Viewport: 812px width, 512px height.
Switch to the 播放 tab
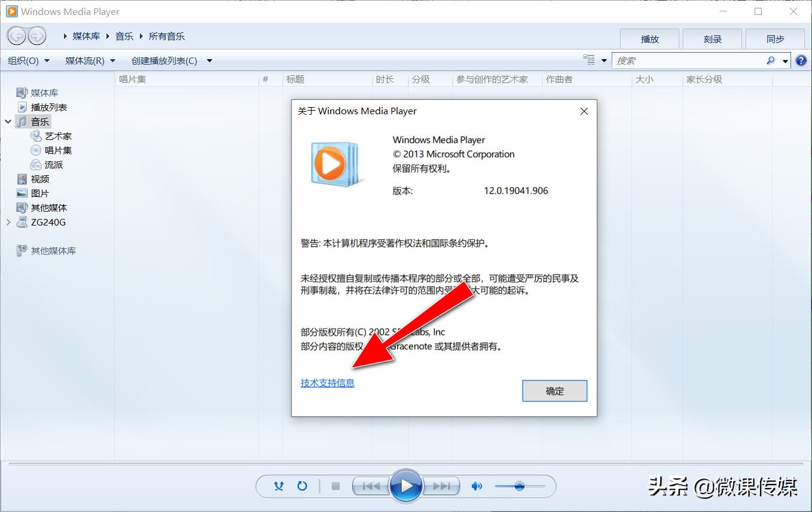[649, 39]
